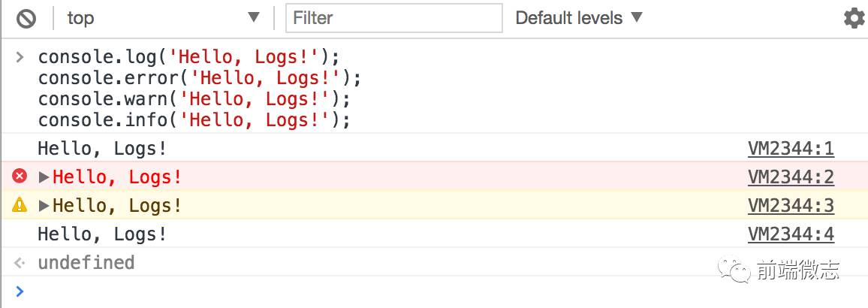Focus the Filter text field
This screenshot has width=868, height=308.
coord(393,18)
